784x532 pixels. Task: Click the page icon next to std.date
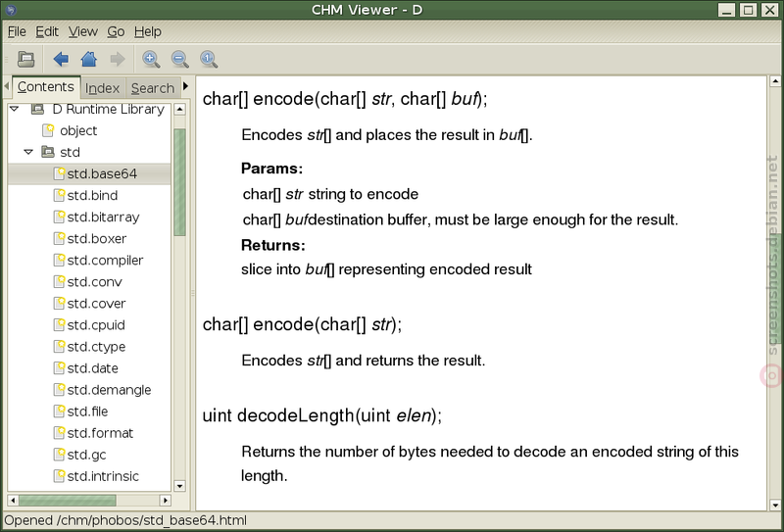pos(59,368)
